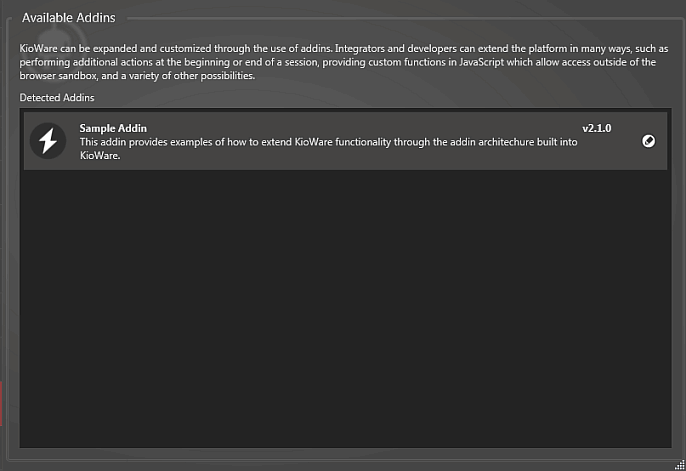
Task: Click the pencil edit icon for Sample Addin
Action: pyautogui.click(x=648, y=141)
